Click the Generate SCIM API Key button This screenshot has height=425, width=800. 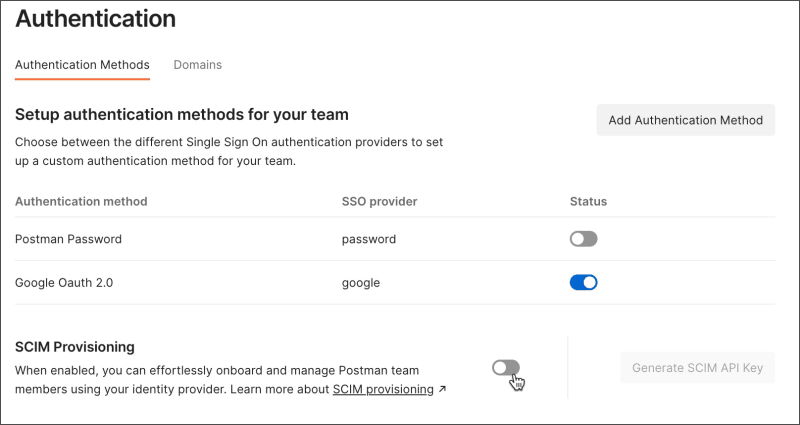click(x=697, y=367)
